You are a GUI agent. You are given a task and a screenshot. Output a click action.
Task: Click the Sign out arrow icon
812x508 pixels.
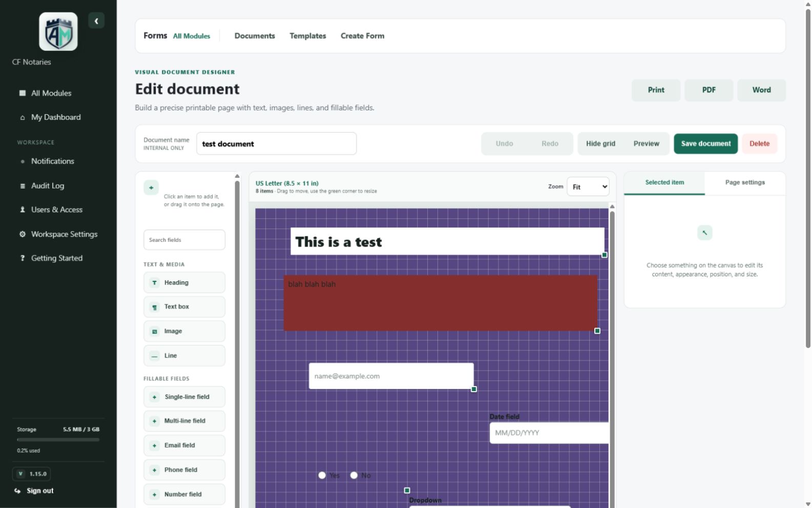(17, 491)
